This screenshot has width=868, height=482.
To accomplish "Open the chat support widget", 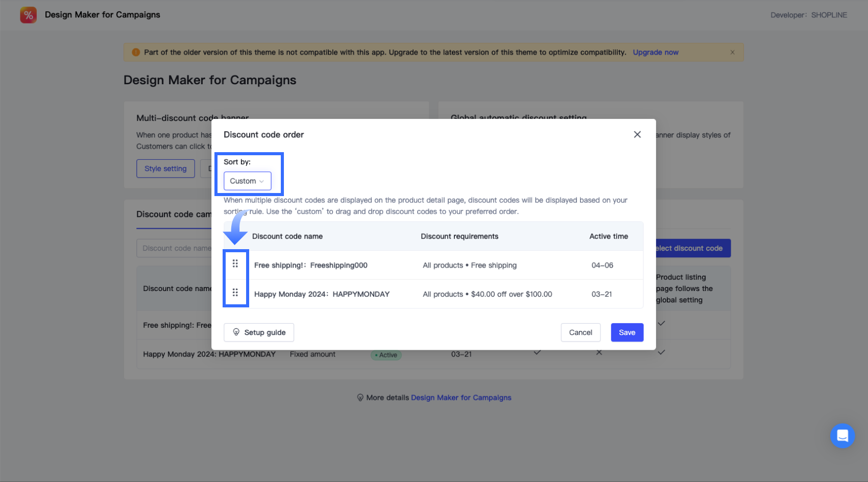I will (842, 436).
